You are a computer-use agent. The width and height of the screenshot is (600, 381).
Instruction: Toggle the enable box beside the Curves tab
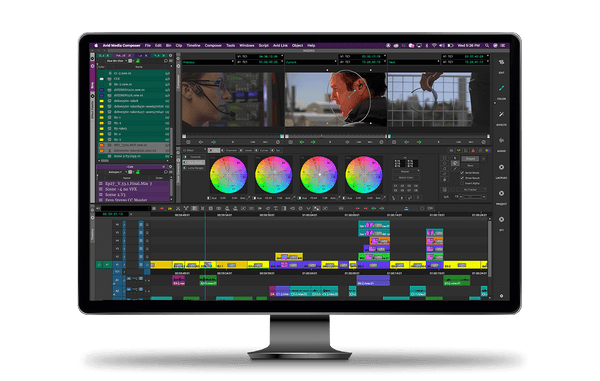[257, 150]
